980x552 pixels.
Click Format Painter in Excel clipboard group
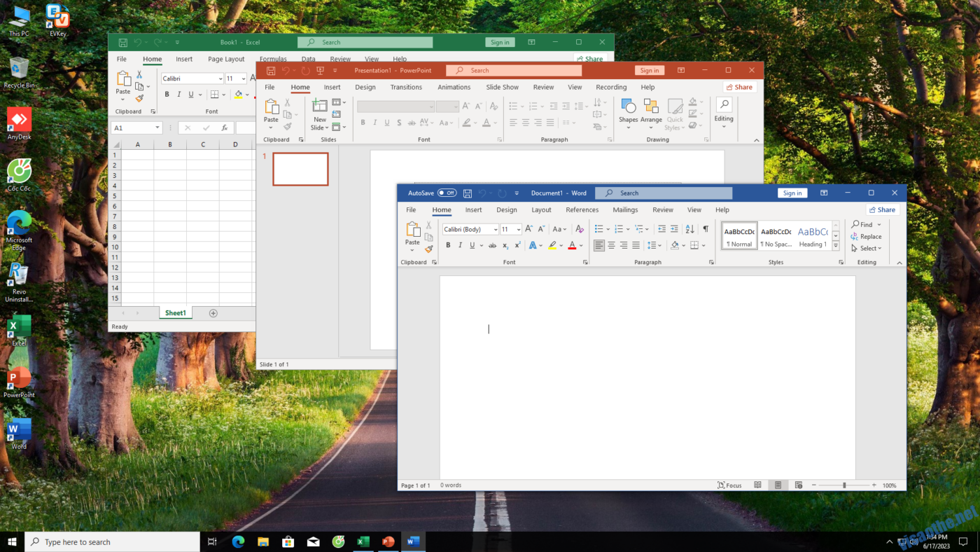coord(139,99)
